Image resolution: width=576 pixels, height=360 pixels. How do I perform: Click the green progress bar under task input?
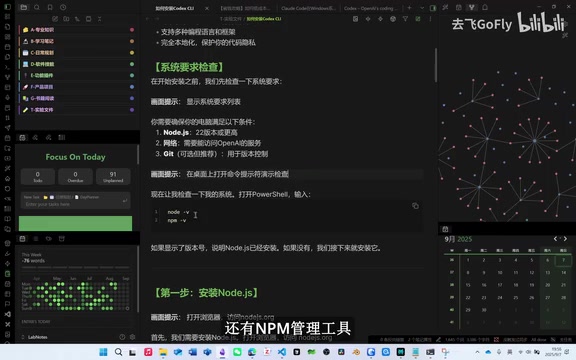tap(75, 223)
